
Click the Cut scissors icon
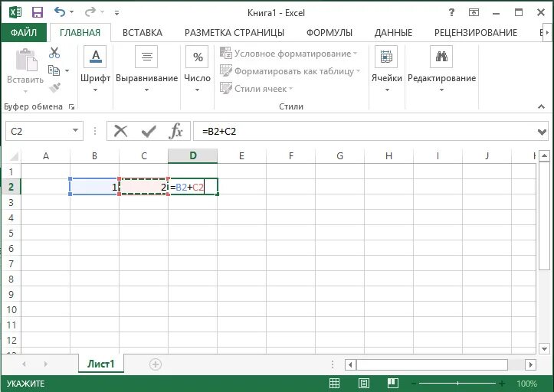point(54,53)
